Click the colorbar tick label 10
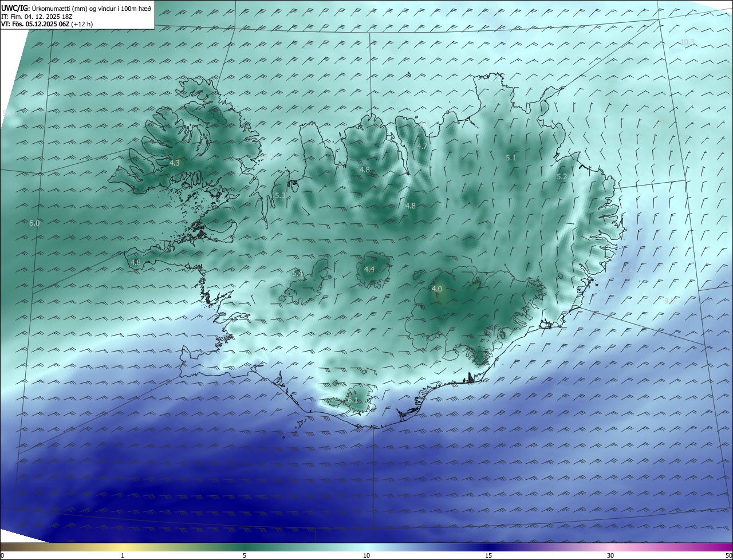Image resolution: width=733 pixels, height=560 pixels. [x=366, y=555]
